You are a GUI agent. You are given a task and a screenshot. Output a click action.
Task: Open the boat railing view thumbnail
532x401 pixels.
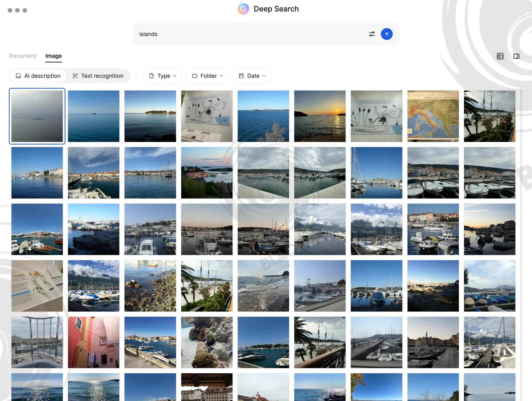coord(37,342)
